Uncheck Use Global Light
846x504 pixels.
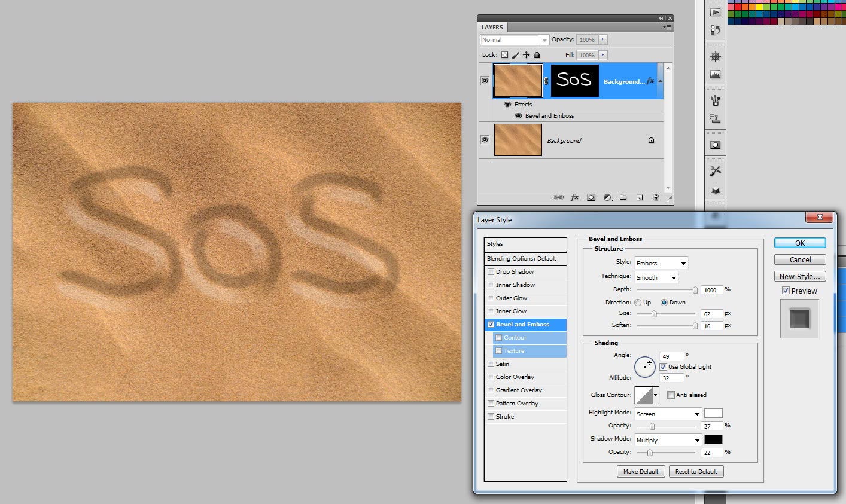click(663, 367)
